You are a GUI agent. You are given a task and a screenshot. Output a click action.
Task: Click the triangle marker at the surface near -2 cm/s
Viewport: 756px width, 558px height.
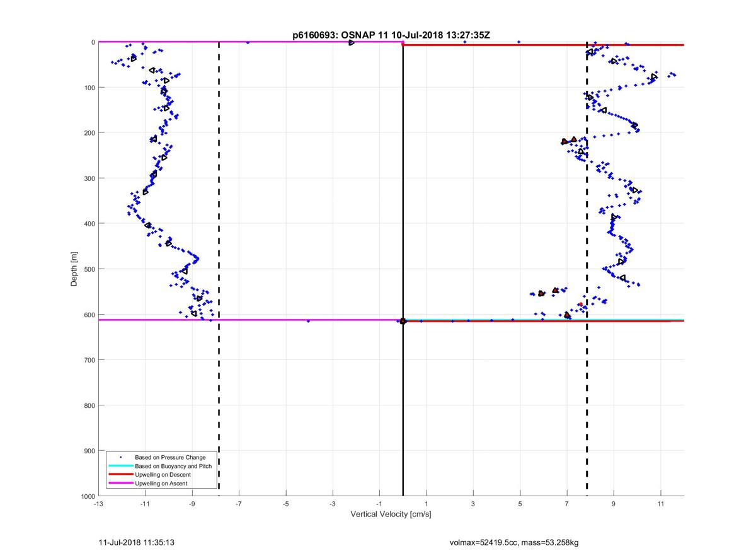pyautogui.click(x=352, y=42)
